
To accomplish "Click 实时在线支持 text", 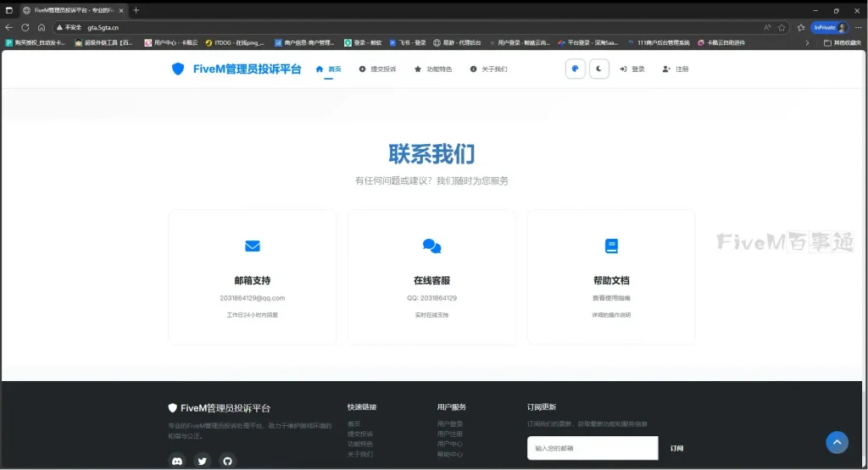I will [x=431, y=315].
